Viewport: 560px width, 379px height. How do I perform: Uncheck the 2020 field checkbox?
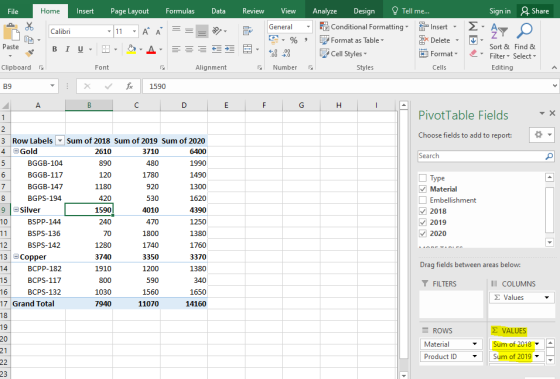tap(423, 233)
